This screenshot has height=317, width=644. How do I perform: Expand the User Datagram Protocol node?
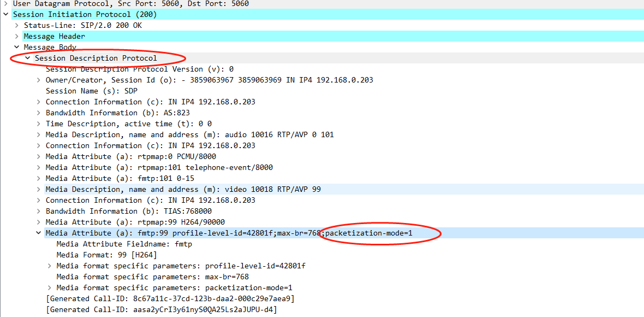tap(5, 4)
